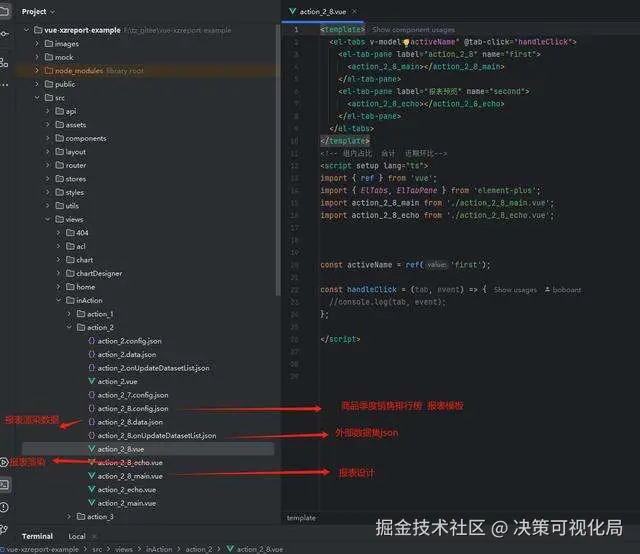Select the stores folder
This screenshot has height=554, width=640.
pyautogui.click(x=76, y=179)
